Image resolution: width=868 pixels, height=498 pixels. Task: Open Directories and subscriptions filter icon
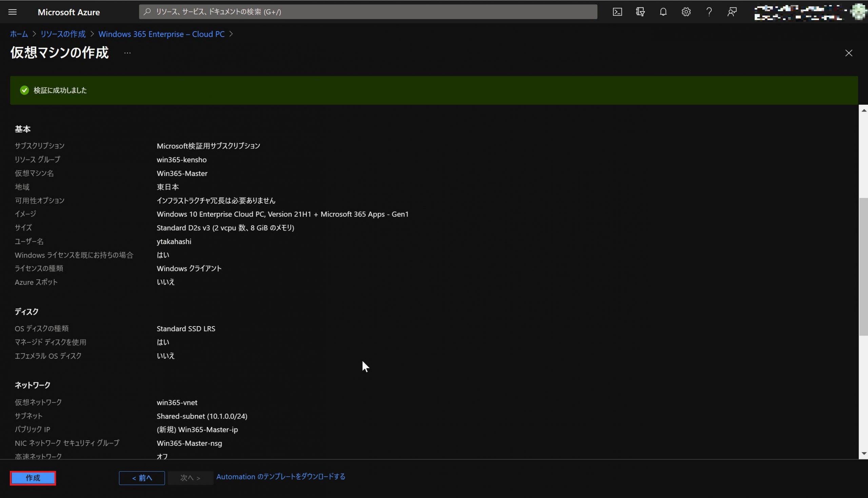pos(640,12)
